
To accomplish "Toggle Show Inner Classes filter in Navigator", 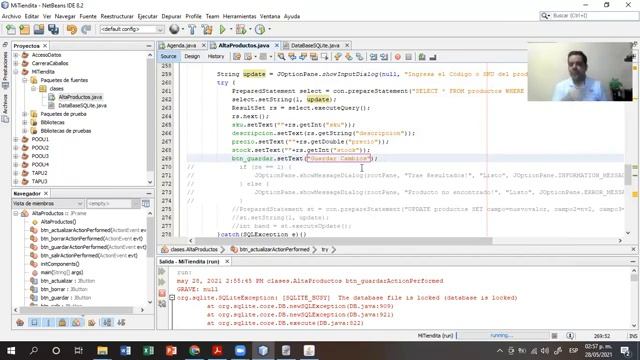I will coord(76,322).
